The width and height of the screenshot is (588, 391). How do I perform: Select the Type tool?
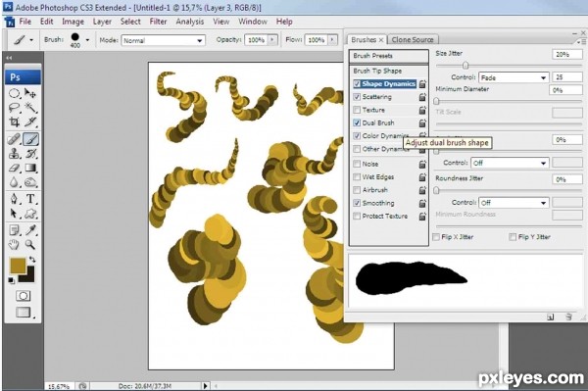30,199
